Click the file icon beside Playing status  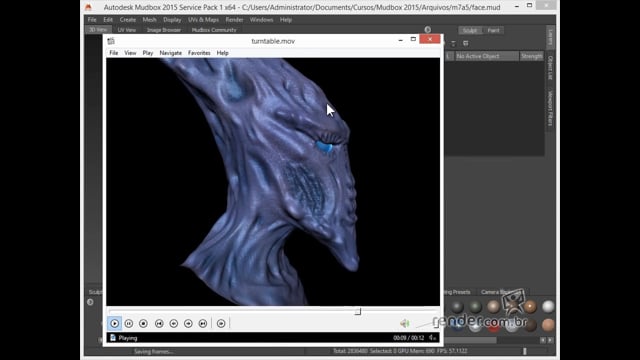[x=113, y=338]
